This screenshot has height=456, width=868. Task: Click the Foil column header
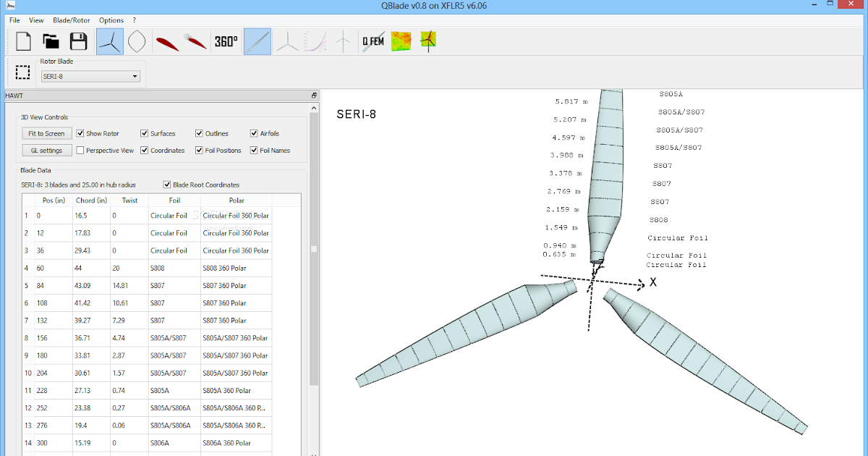174,200
